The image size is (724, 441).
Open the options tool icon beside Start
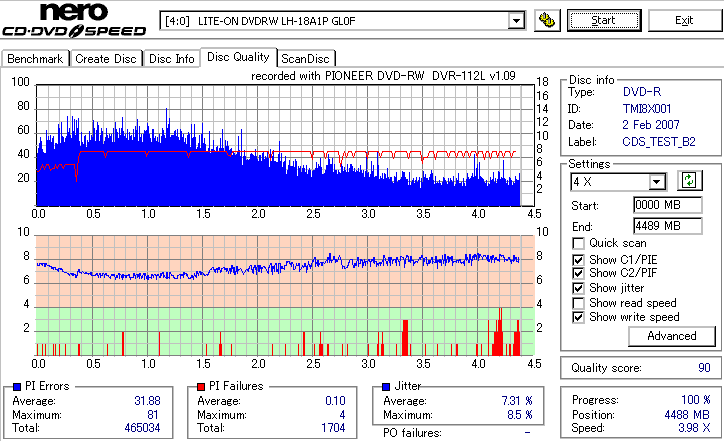[x=547, y=20]
